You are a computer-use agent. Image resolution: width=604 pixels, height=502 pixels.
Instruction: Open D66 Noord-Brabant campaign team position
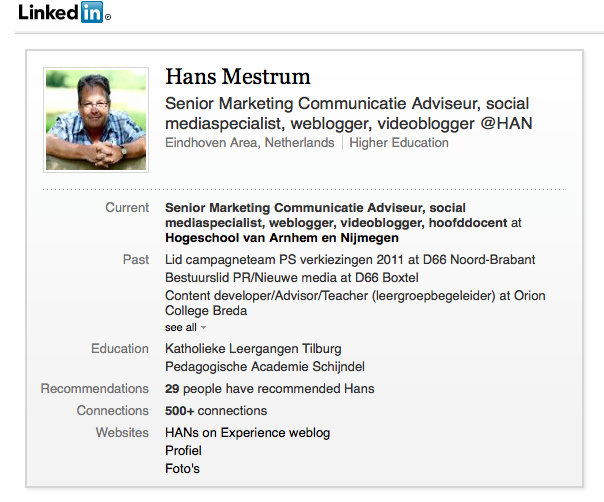[x=350, y=260]
